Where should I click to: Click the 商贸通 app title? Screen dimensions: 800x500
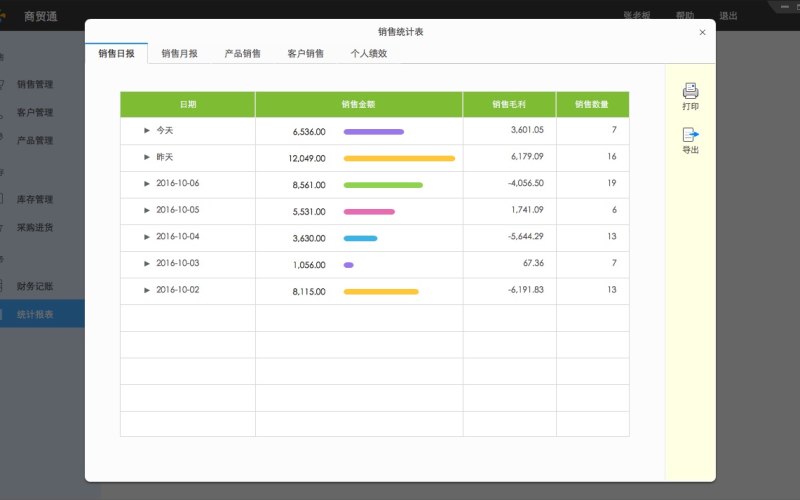(x=41, y=16)
